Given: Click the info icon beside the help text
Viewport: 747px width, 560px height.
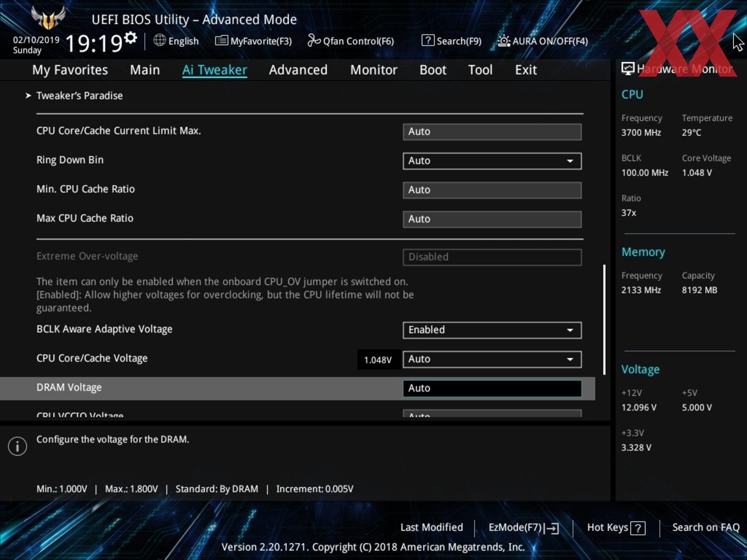Looking at the screenshot, I should (x=18, y=446).
